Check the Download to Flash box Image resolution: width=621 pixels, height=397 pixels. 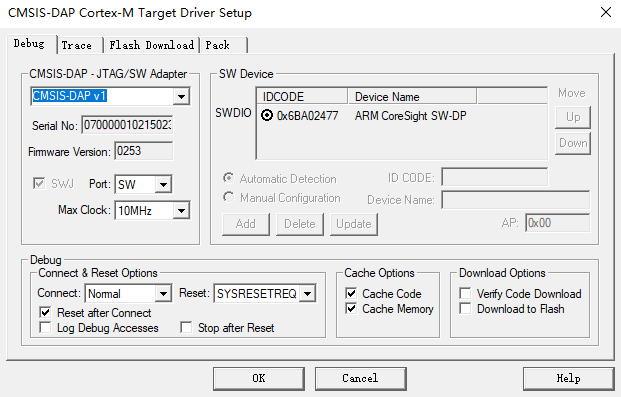tap(465, 309)
